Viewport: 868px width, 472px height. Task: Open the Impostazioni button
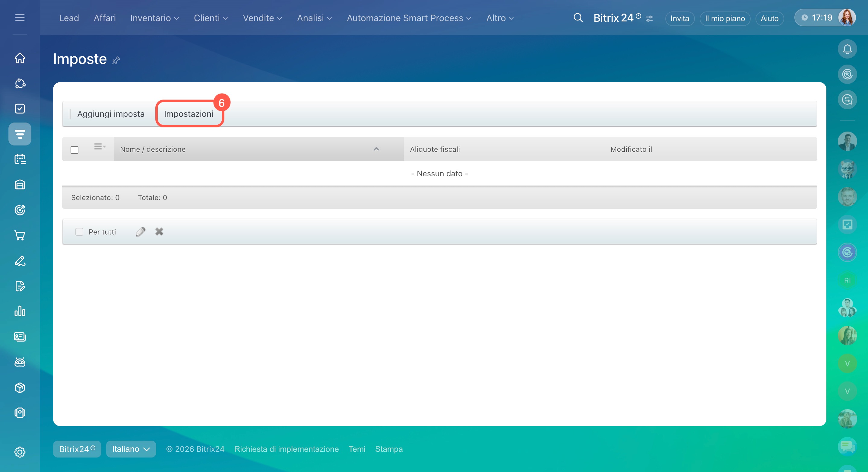189,114
